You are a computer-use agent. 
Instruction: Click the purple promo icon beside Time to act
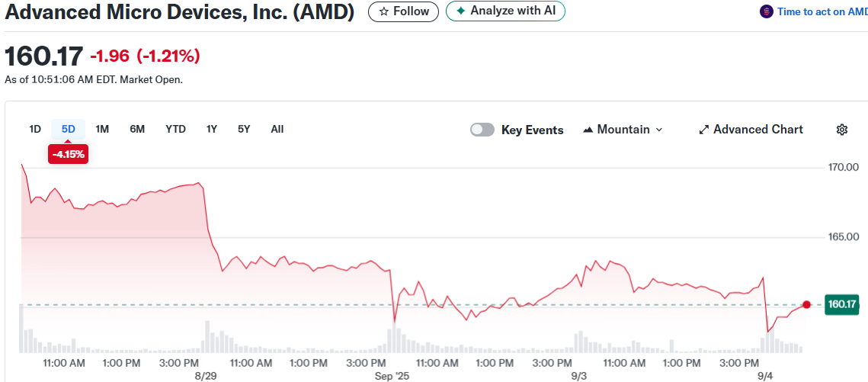pos(766,11)
